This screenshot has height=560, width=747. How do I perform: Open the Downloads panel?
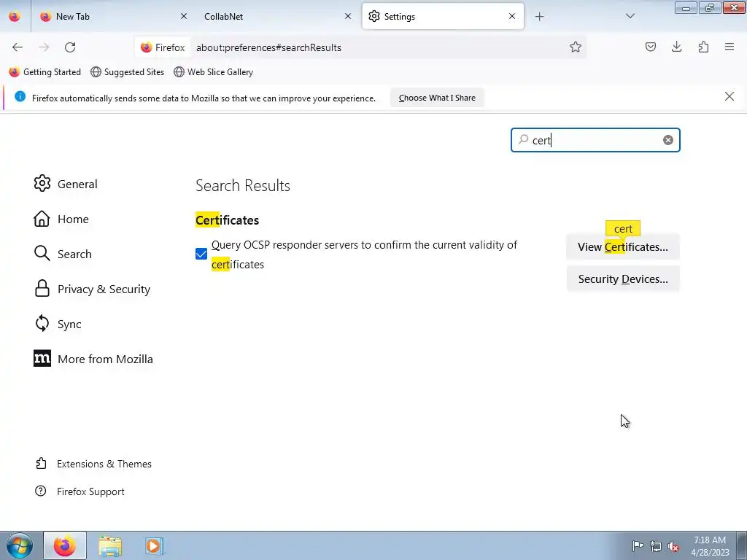[x=677, y=47]
